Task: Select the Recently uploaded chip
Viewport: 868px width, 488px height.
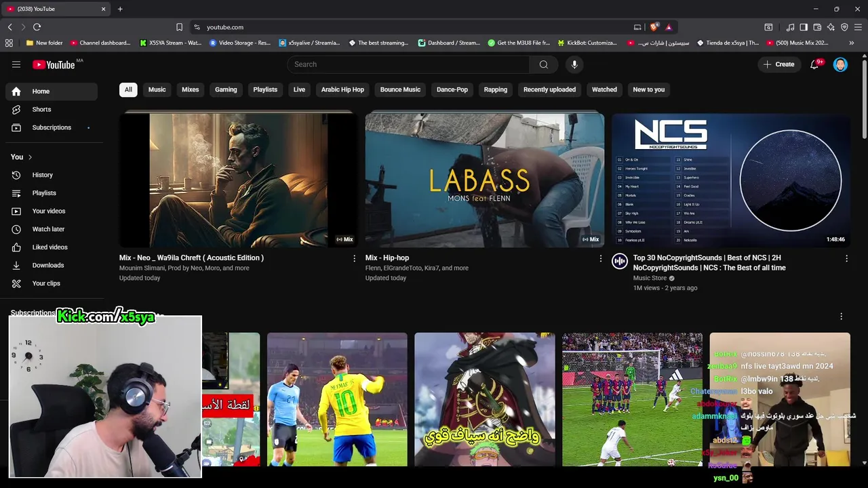Action: point(549,89)
